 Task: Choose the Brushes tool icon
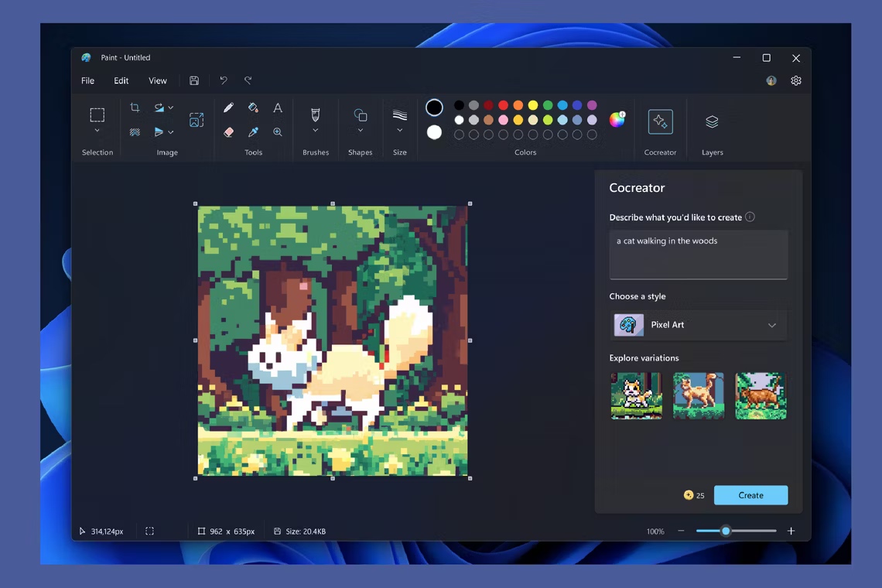coord(316,115)
